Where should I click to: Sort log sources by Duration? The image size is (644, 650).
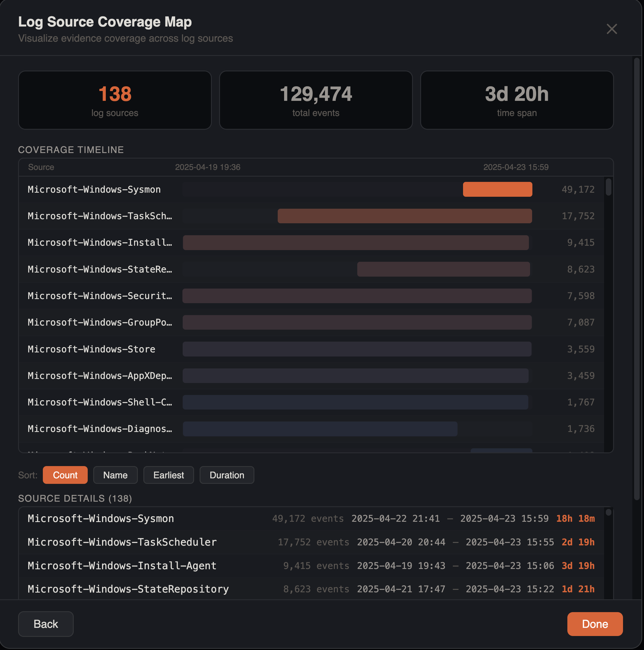point(227,475)
